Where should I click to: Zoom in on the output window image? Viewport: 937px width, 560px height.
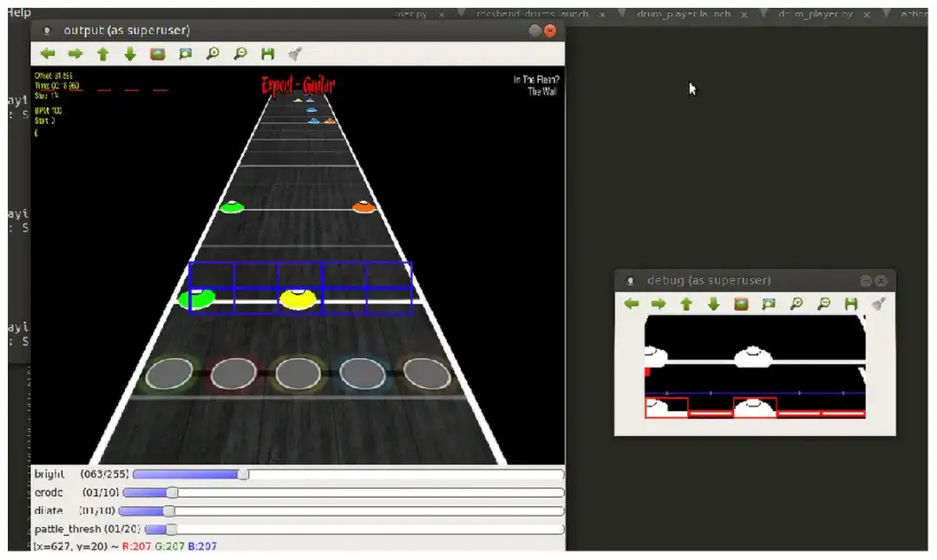[213, 54]
